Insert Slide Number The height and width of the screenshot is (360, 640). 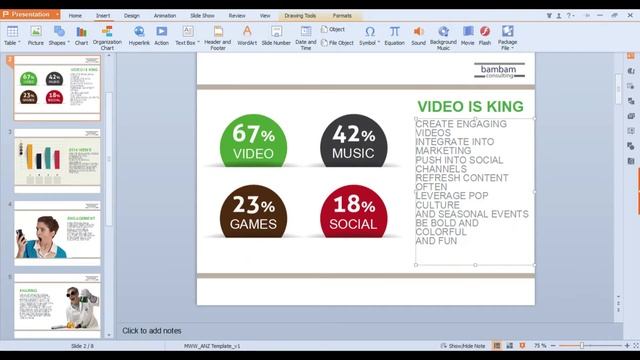click(276, 35)
